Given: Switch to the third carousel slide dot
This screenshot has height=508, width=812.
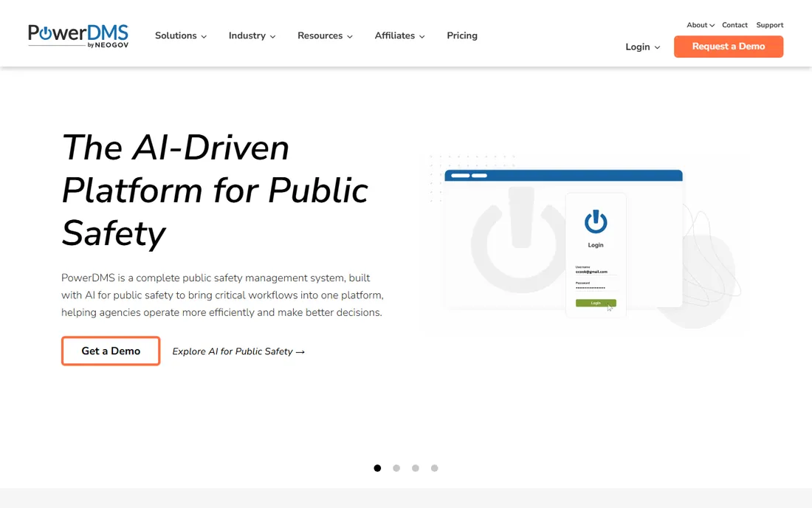Looking at the screenshot, I should tap(416, 468).
